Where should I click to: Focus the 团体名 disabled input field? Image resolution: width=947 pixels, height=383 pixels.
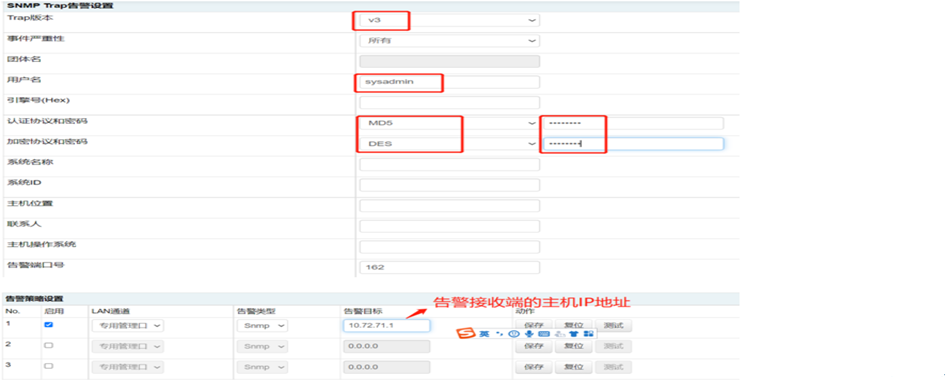tap(449, 61)
